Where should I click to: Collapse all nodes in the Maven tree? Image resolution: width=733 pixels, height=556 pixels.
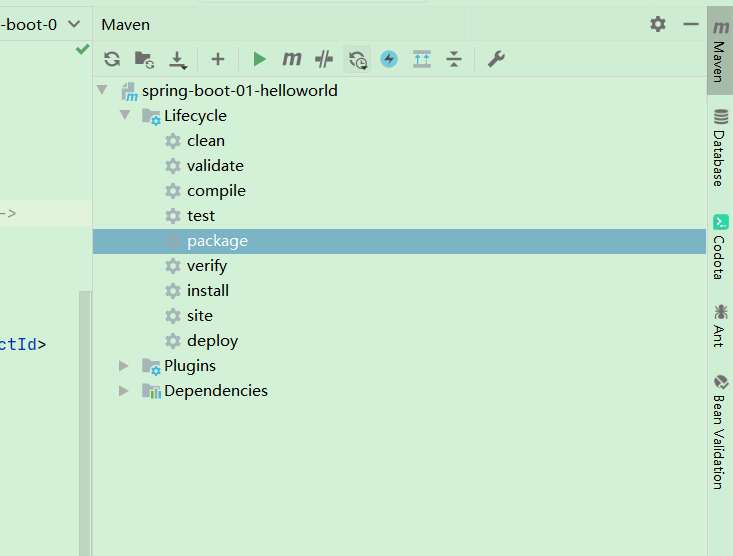(454, 59)
